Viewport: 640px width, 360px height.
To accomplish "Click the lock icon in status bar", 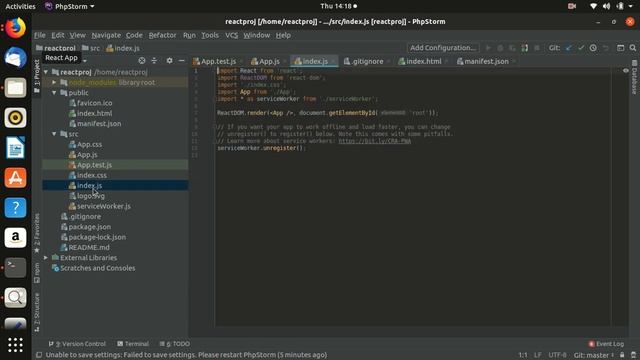I will pos(622,355).
